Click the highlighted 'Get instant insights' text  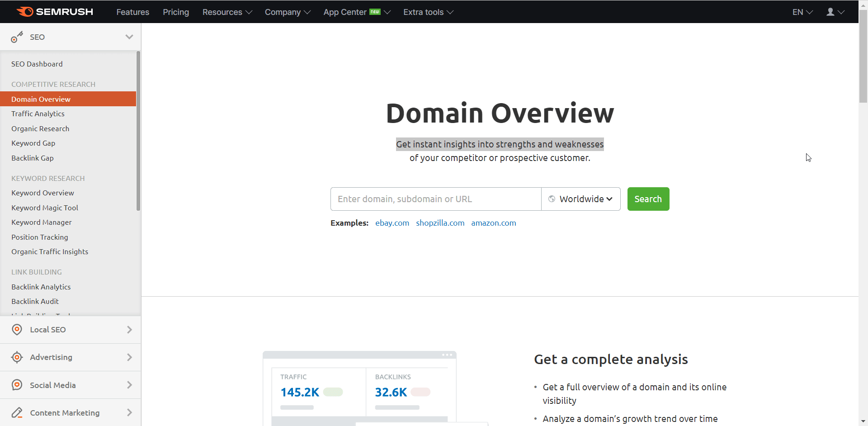(x=500, y=144)
